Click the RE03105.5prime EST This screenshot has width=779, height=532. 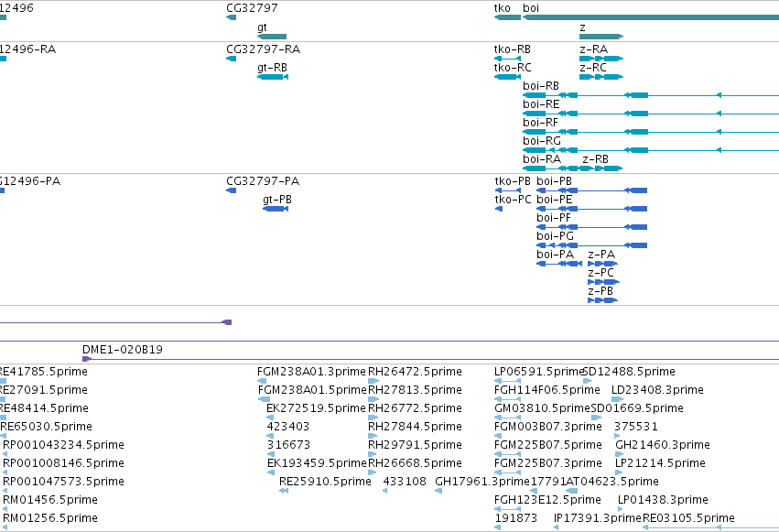point(711,527)
